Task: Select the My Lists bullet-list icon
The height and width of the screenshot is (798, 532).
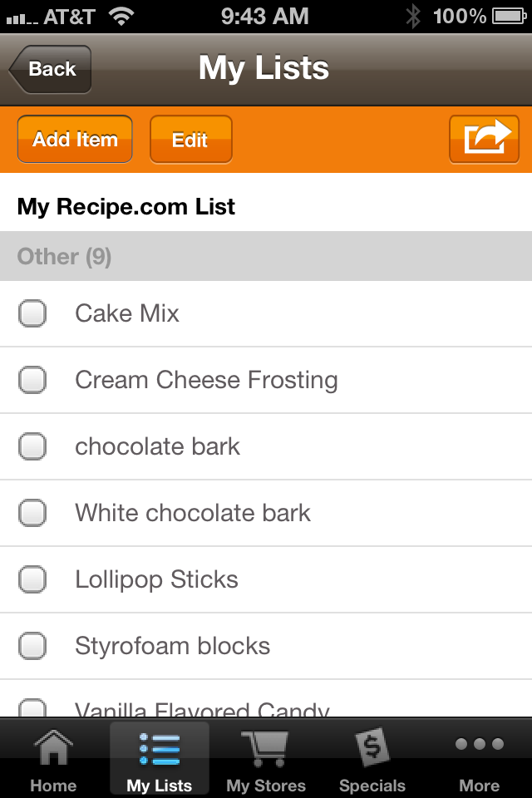Action: [x=160, y=748]
